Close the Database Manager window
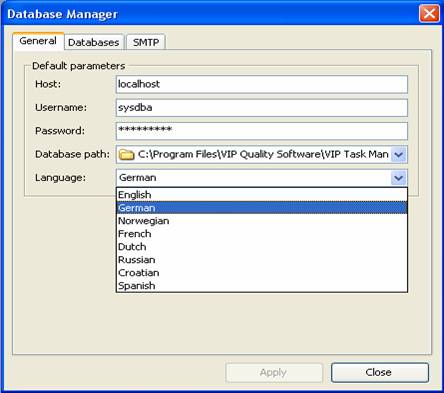Viewport: 444px width, 393px height. (429, 14)
